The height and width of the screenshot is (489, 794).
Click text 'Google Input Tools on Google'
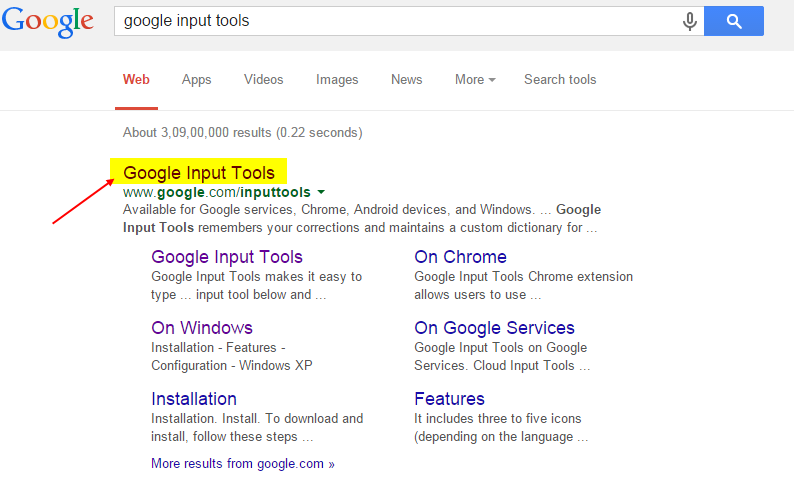tap(501, 348)
